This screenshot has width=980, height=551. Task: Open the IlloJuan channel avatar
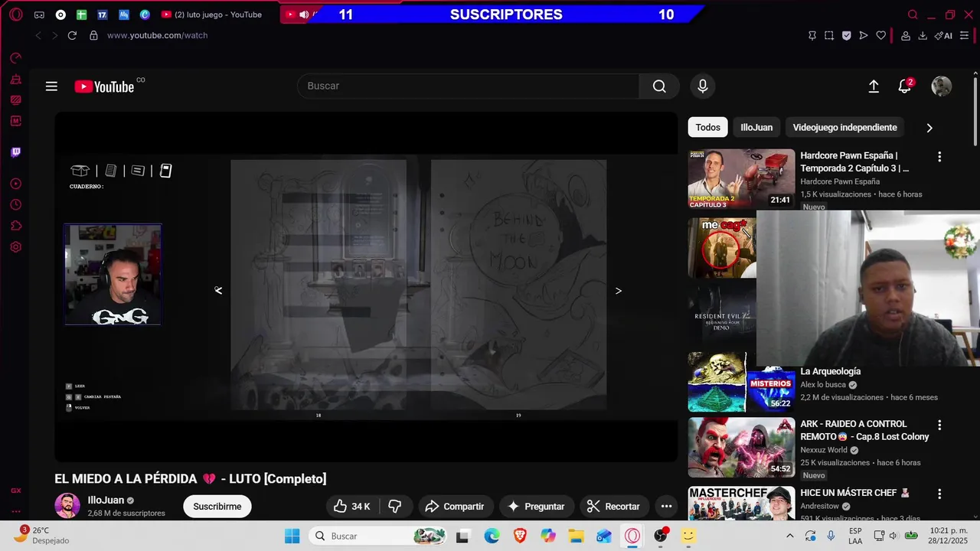pyautogui.click(x=67, y=506)
